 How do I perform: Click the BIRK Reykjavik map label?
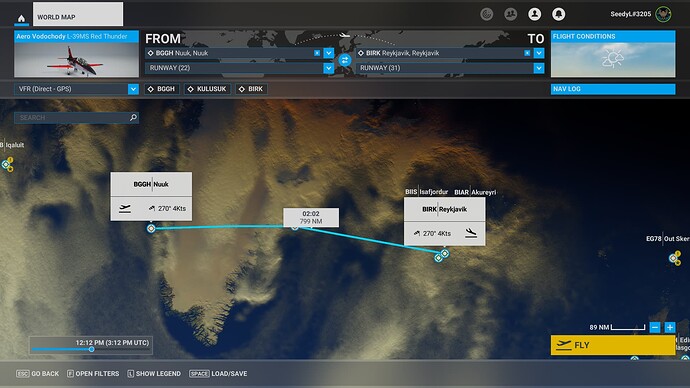pyautogui.click(x=444, y=209)
